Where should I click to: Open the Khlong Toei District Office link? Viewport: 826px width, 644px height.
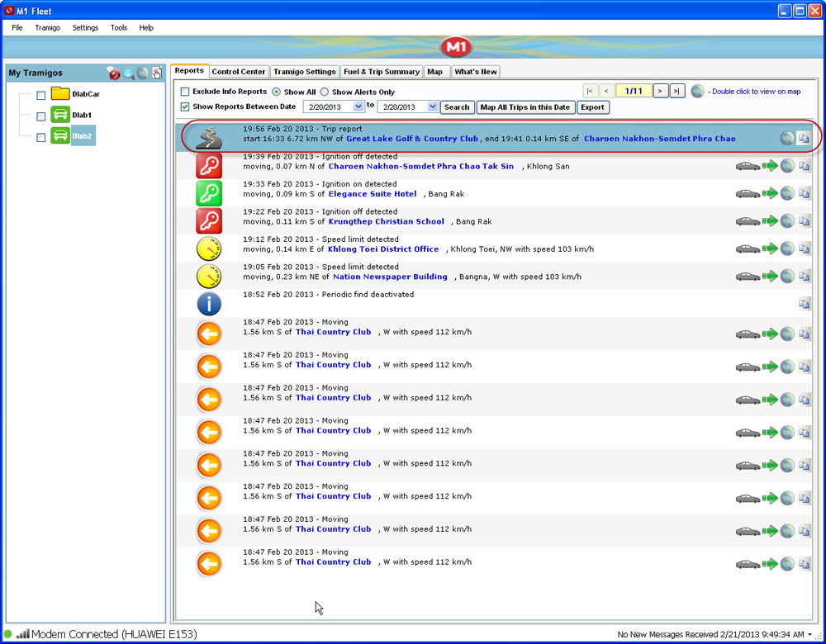(x=383, y=249)
